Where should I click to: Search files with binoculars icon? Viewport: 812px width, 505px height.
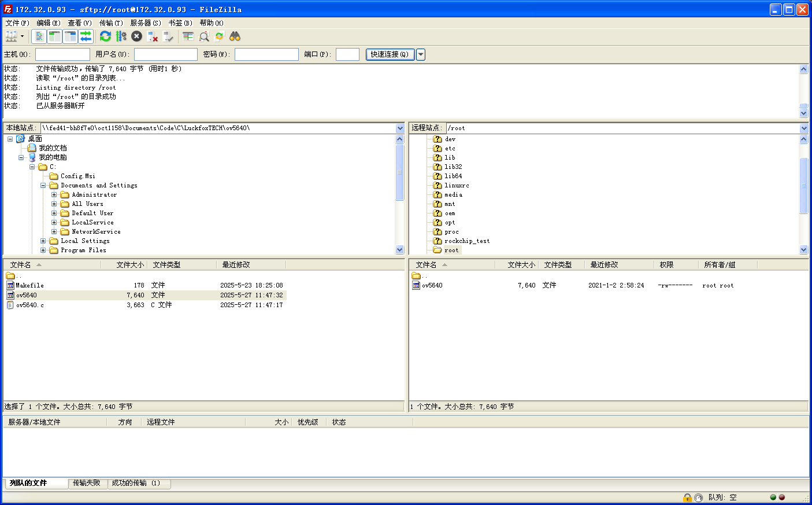[235, 36]
